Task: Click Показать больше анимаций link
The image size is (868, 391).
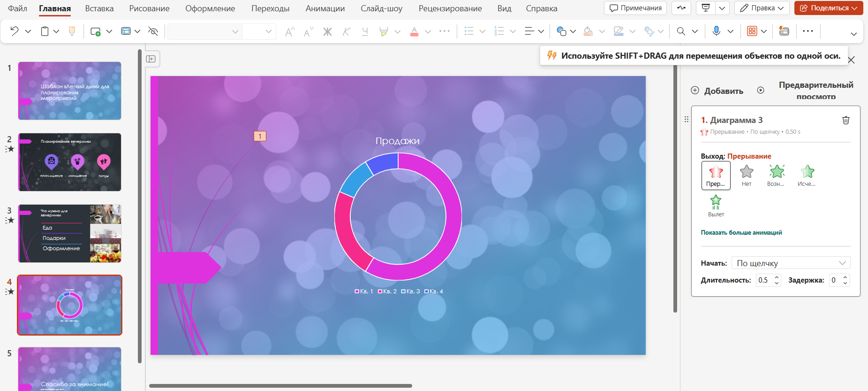Action: [x=741, y=232]
